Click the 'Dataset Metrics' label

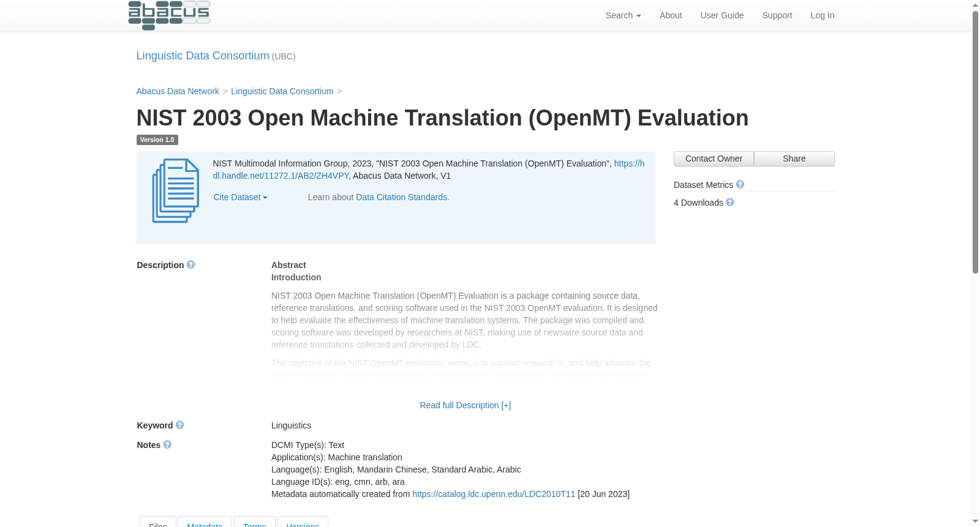tap(703, 185)
